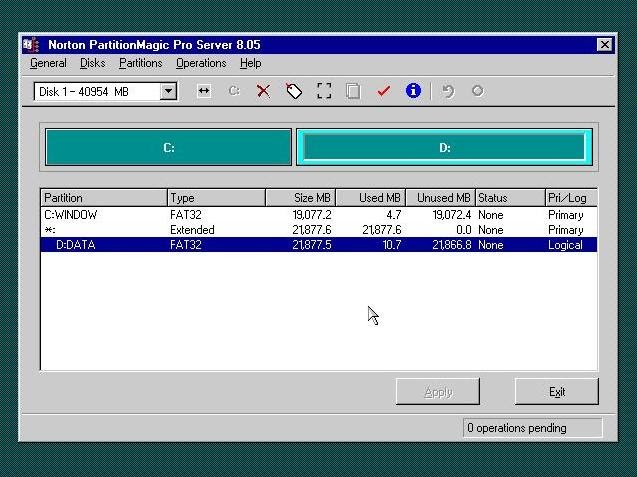Select the C: partition block in disk map

pos(169,147)
